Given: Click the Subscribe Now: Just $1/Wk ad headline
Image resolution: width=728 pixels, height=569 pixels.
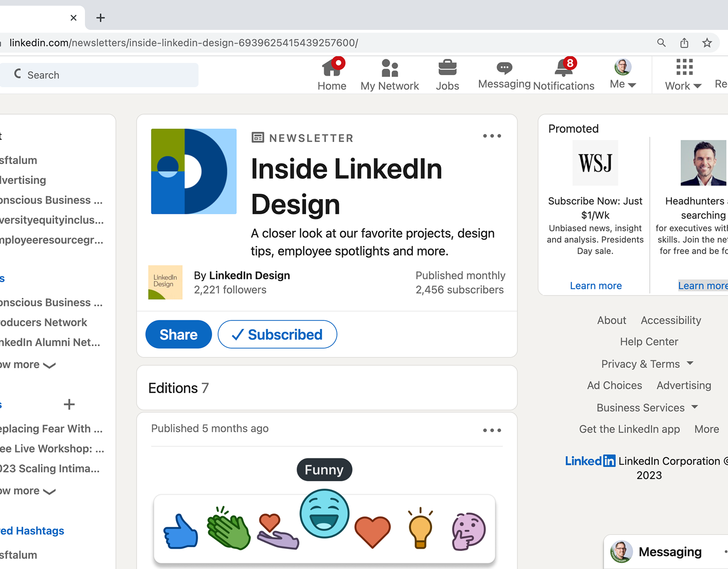Looking at the screenshot, I should coord(595,208).
